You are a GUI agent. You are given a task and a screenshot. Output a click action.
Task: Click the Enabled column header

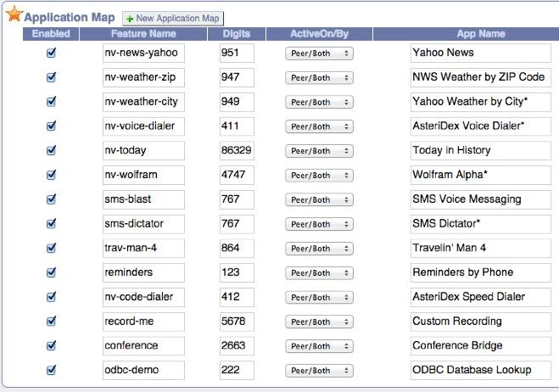[51, 34]
